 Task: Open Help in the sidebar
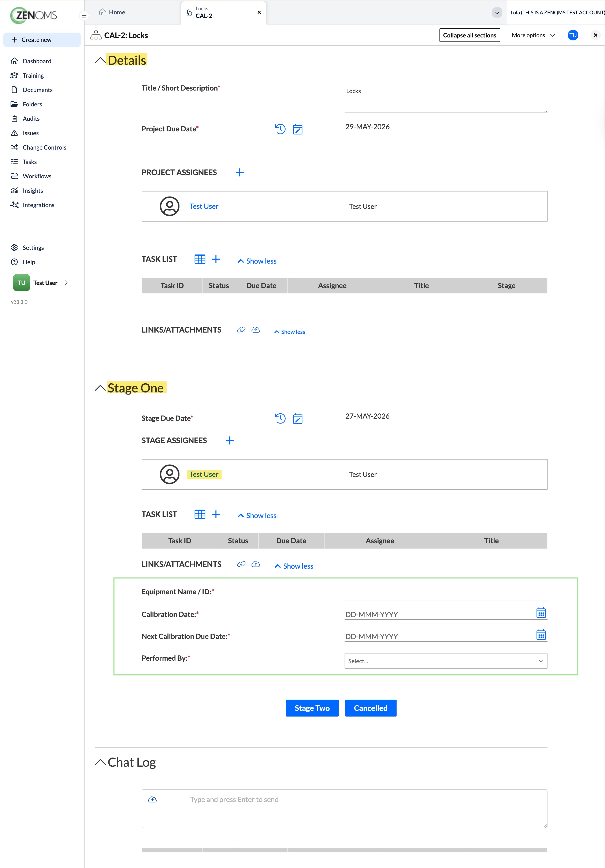[x=29, y=262]
